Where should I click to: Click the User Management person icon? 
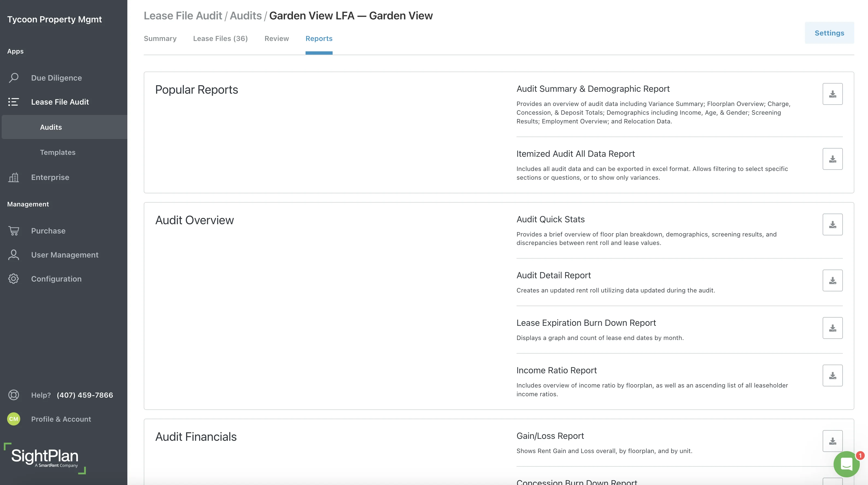pos(13,255)
